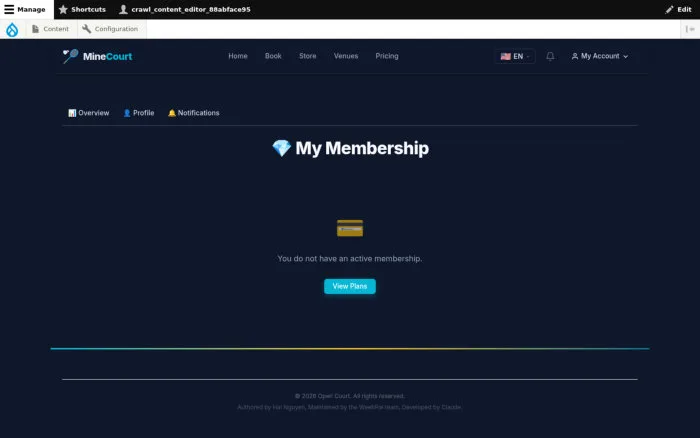700x438 pixels.
Task: Click the "You do not have an active membership." text
Action: (x=350, y=259)
